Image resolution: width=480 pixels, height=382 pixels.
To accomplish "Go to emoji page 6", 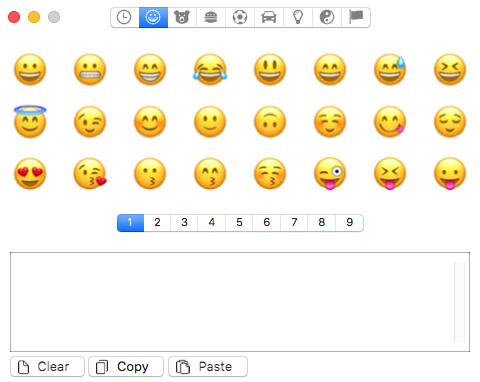I will tap(267, 223).
